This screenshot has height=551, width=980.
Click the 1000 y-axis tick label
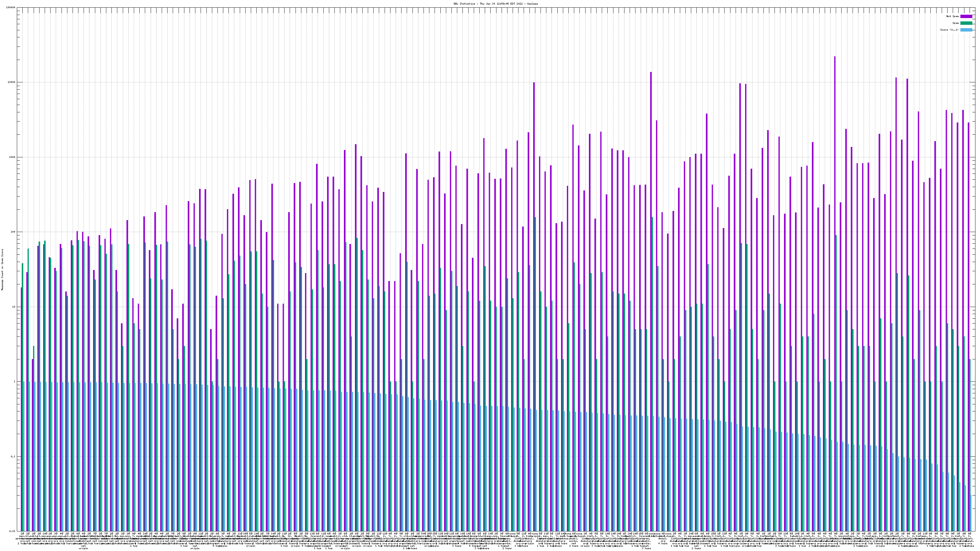(13, 157)
